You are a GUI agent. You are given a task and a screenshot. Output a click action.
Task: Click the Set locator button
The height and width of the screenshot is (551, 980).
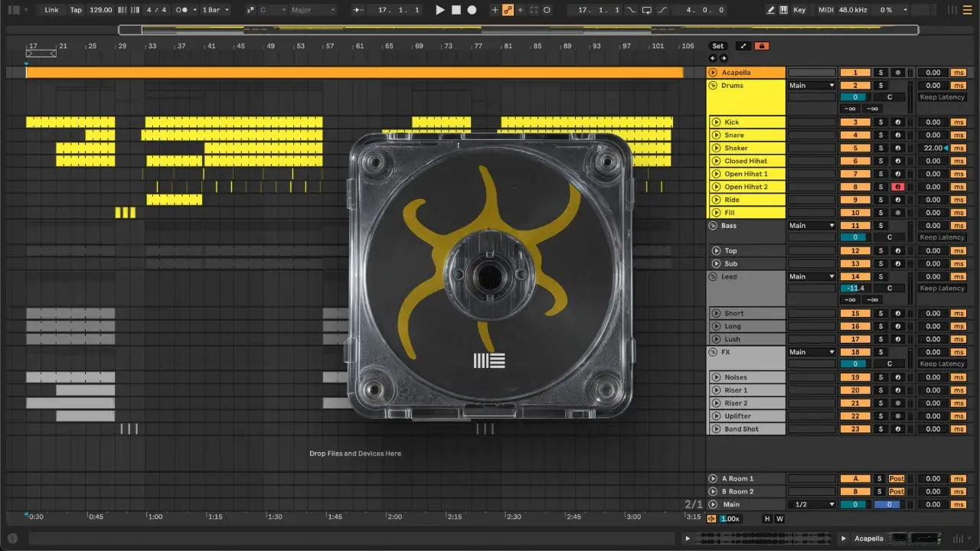[717, 46]
